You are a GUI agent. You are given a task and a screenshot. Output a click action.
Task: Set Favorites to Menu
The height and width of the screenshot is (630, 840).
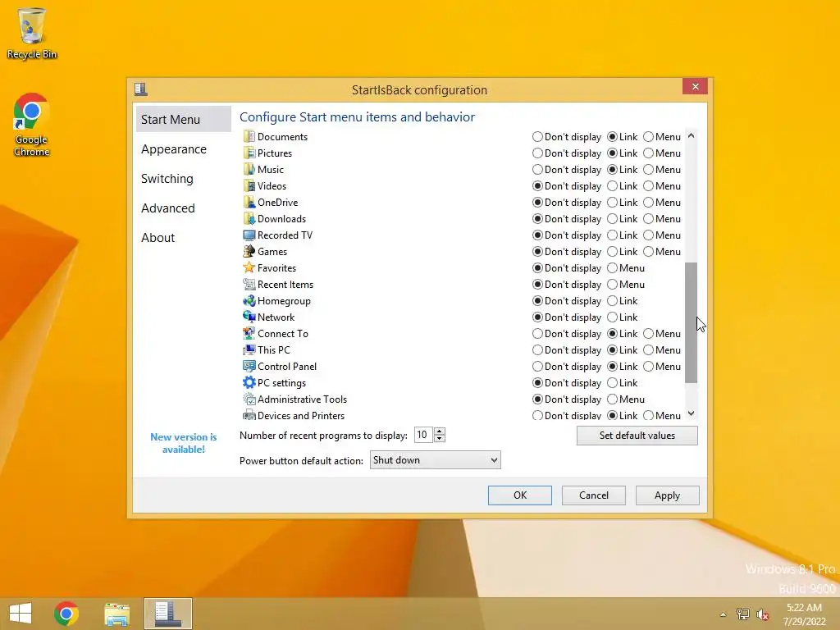612,268
